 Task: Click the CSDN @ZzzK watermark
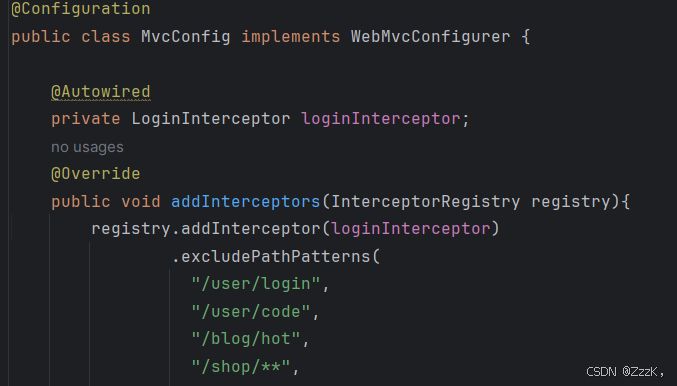[625, 372]
